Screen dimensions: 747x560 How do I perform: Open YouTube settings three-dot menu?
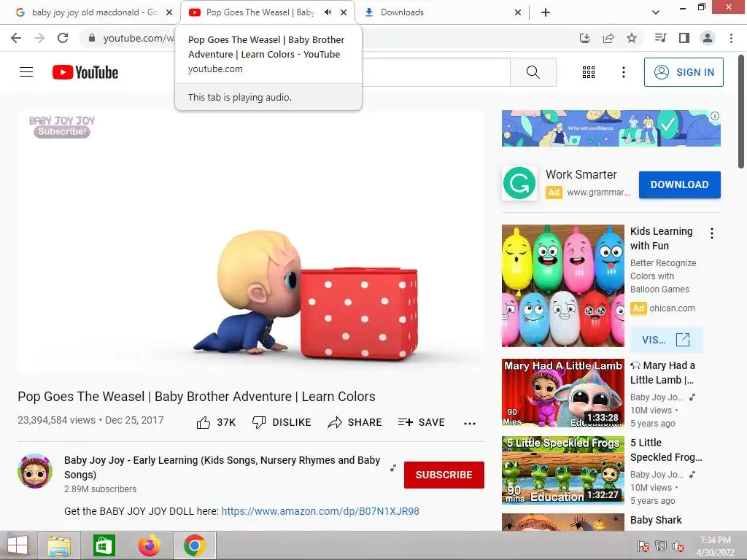(623, 72)
